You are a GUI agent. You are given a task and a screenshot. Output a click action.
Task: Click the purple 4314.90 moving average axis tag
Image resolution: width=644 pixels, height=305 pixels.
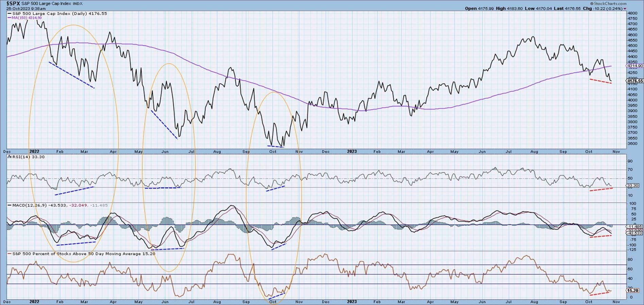[634, 66]
